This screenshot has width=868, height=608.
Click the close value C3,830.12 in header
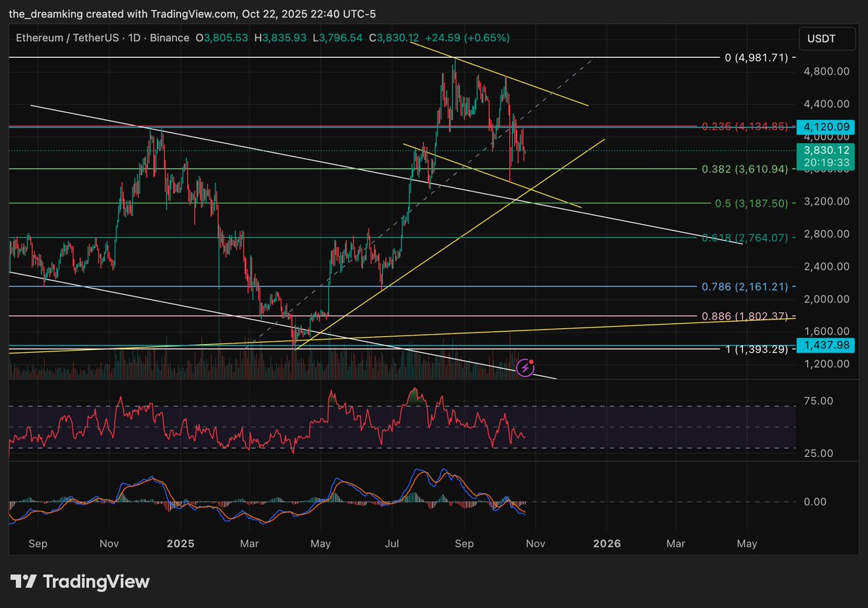pos(393,38)
